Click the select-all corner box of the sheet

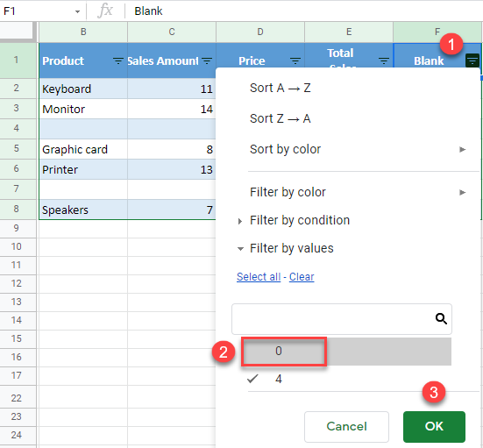tap(17, 31)
